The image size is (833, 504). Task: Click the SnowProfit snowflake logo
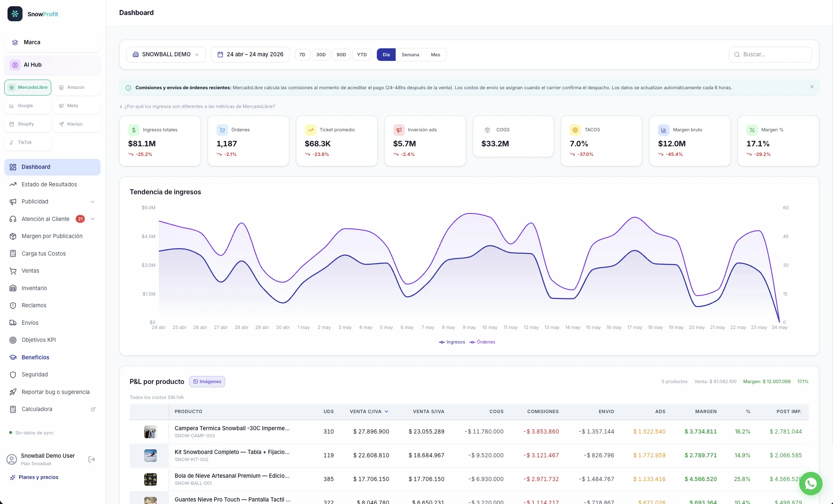pos(15,14)
